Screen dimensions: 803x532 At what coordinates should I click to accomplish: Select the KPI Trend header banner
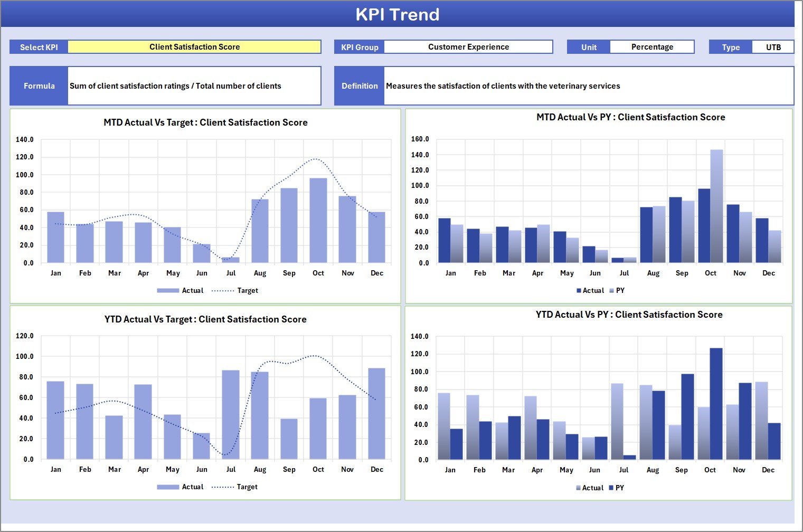tap(398, 14)
